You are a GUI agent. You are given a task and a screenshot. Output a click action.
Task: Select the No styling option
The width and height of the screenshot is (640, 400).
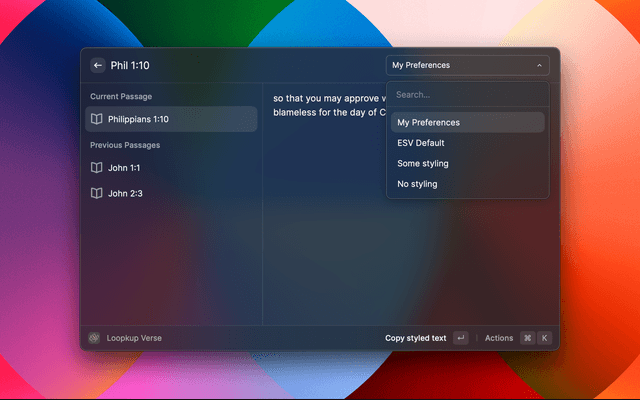pos(417,184)
